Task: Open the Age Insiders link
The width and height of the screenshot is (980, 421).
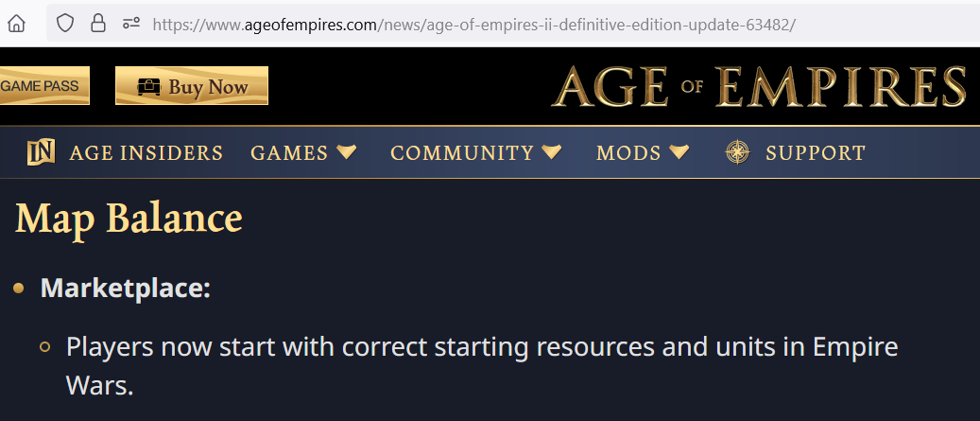Action: [146, 153]
